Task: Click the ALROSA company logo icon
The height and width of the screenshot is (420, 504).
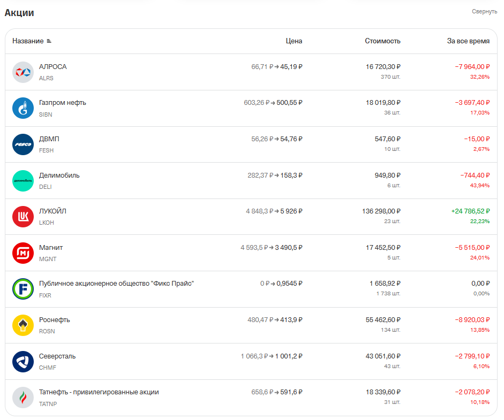Action: click(23, 72)
